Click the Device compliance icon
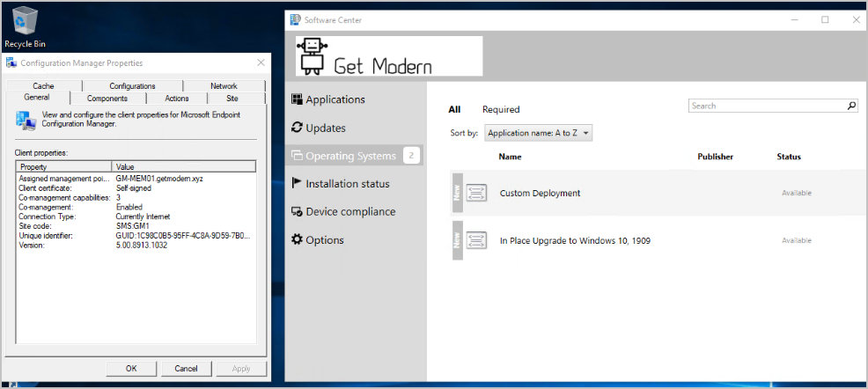 [x=298, y=212]
